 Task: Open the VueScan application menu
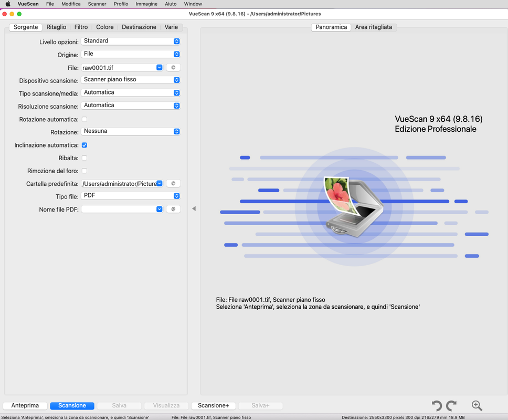click(28, 4)
